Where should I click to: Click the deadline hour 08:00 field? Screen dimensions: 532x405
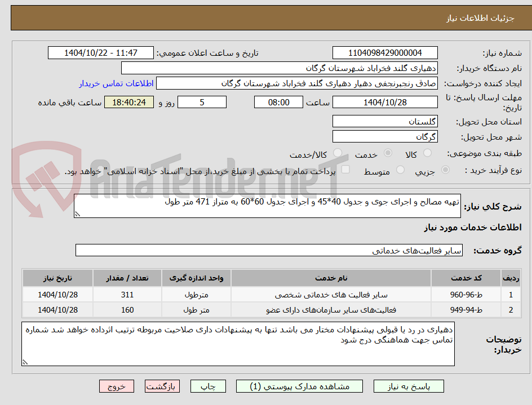[x=278, y=102]
